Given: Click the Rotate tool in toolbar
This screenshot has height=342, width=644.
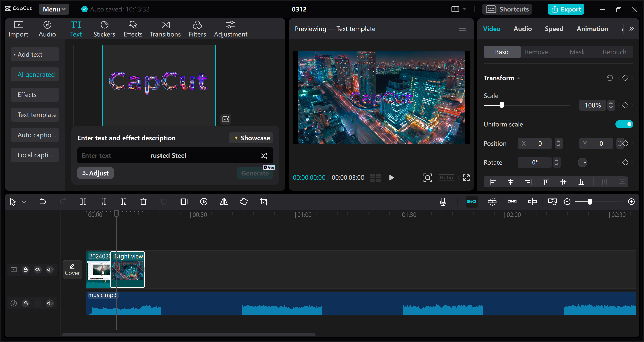Looking at the screenshot, I should (x=243, y=202).
